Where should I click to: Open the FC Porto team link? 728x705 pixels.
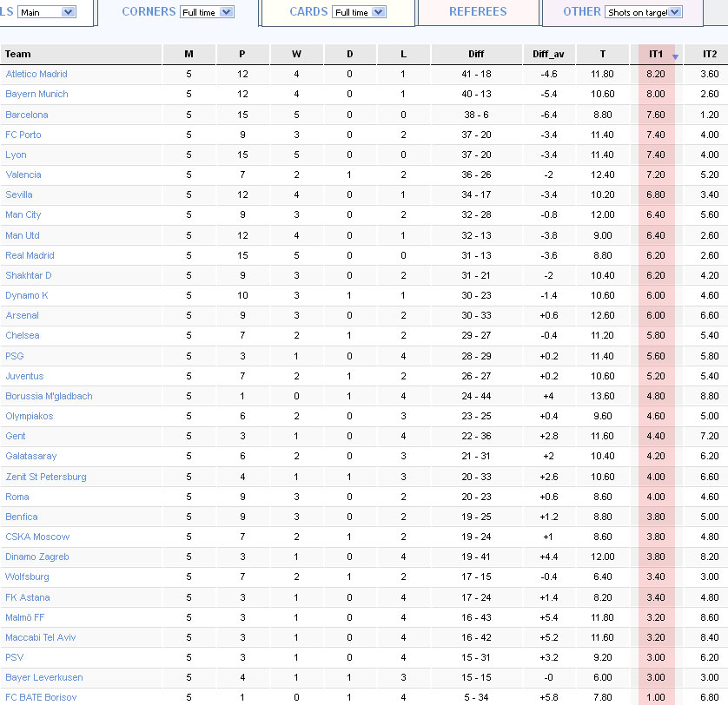click(23, 135)
